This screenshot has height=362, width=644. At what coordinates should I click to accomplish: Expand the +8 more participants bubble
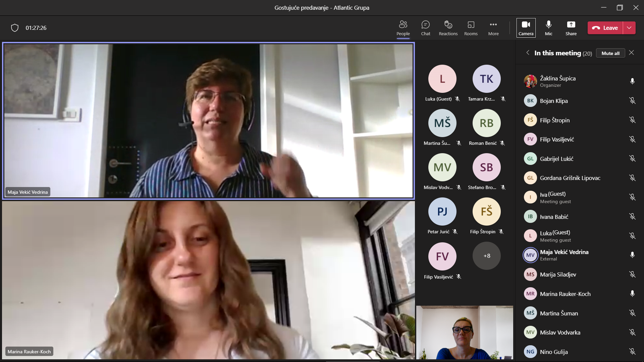[x=486, y=256]
